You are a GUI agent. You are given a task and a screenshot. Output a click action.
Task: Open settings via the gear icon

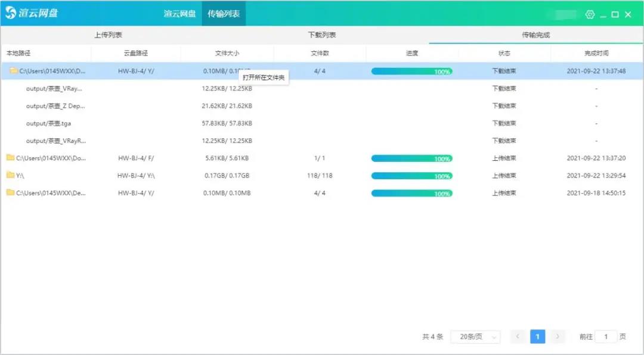(x=590, y=14)
